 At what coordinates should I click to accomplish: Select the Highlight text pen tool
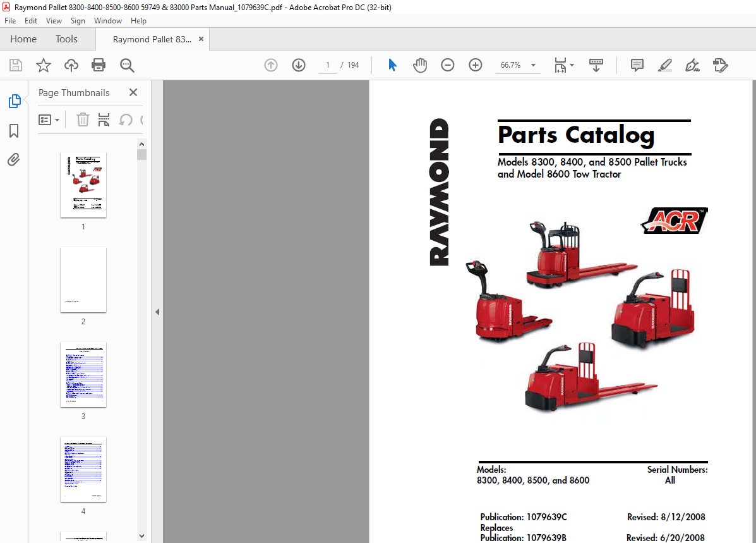pos(665,64)
